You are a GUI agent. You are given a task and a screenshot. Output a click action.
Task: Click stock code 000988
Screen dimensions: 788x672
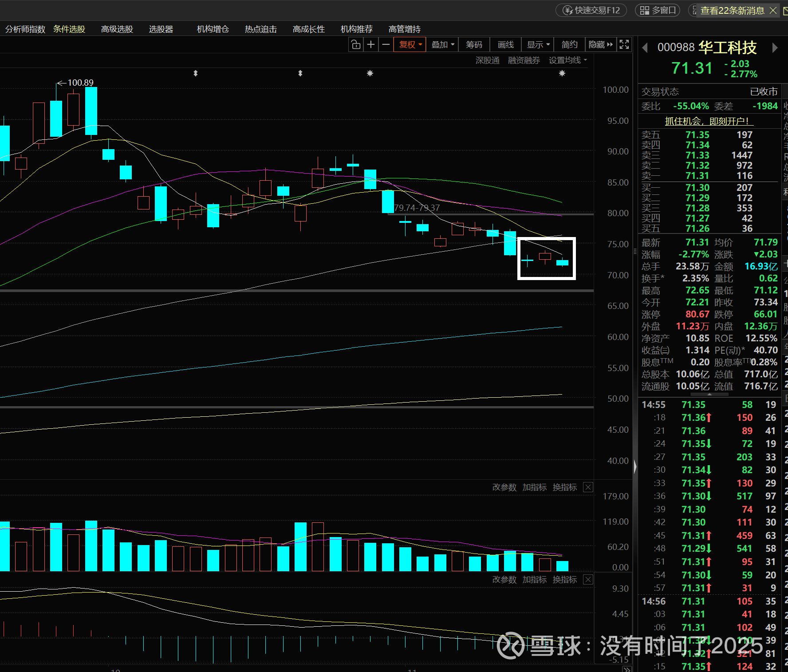click(x=676, y=47)
